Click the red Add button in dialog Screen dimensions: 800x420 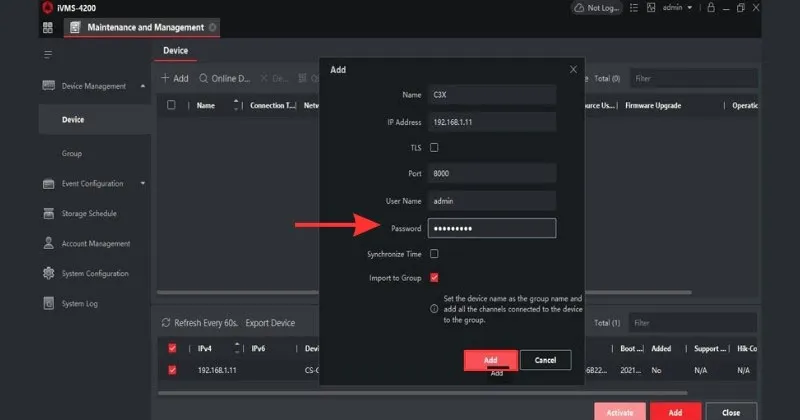pyautogui.click(x=491, y=360)
